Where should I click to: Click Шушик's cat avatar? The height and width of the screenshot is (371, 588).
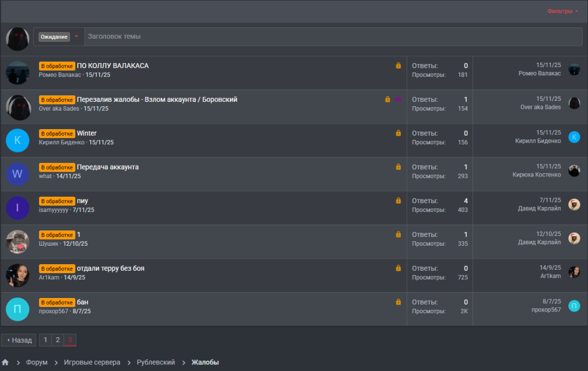click(17, 242)
